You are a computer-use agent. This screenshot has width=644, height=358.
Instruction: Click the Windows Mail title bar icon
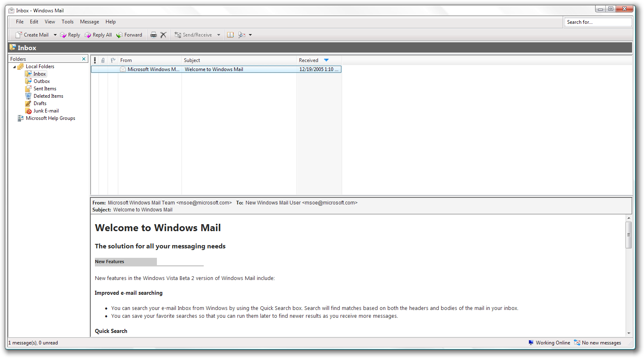coord(11,10)
